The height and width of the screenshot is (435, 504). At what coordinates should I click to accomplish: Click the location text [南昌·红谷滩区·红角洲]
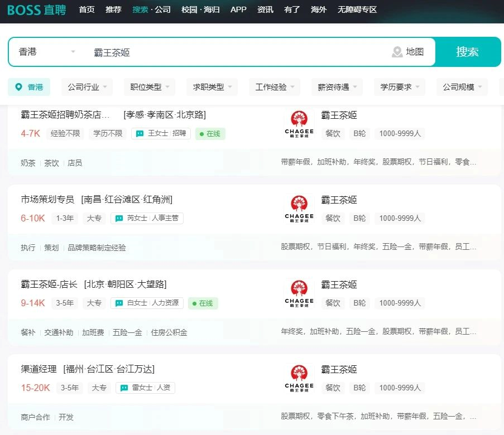click(127, 200)
